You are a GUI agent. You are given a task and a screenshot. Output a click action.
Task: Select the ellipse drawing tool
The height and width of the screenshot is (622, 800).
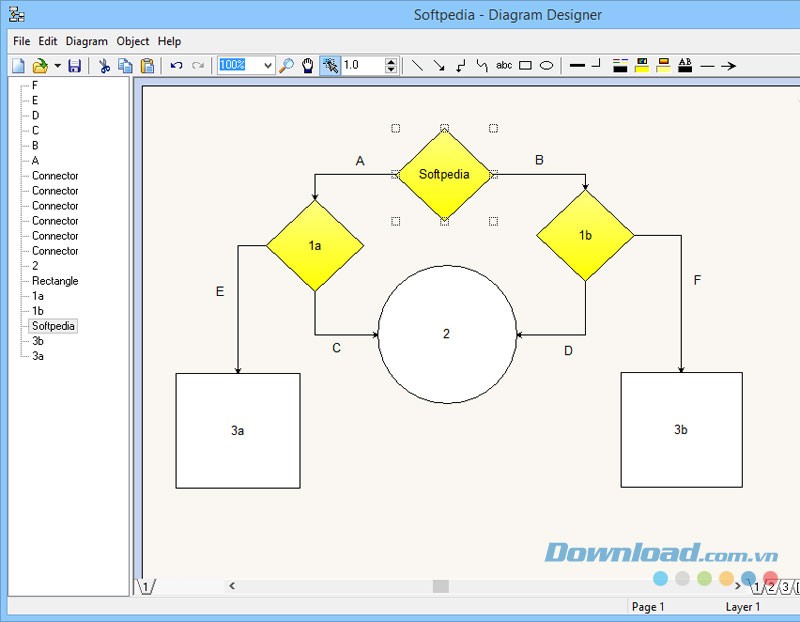(546, 66)
